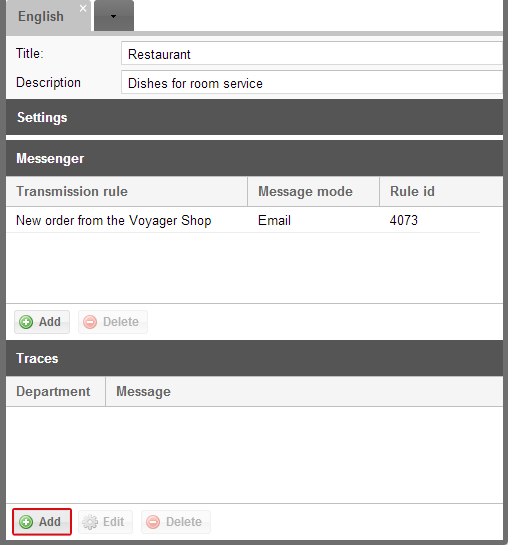Click the Message column header in Traces
Viewport: 508px width, 545px height.
tap(304, 391)
